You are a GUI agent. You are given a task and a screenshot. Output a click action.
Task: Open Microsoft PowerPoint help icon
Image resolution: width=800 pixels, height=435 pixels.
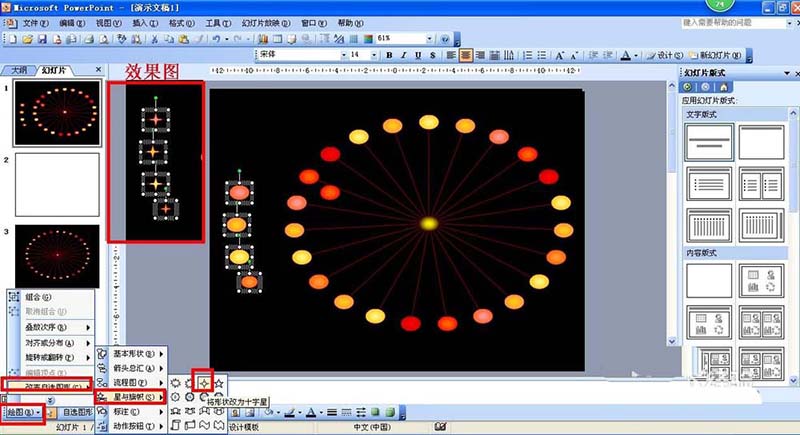[x=445, y=39]
